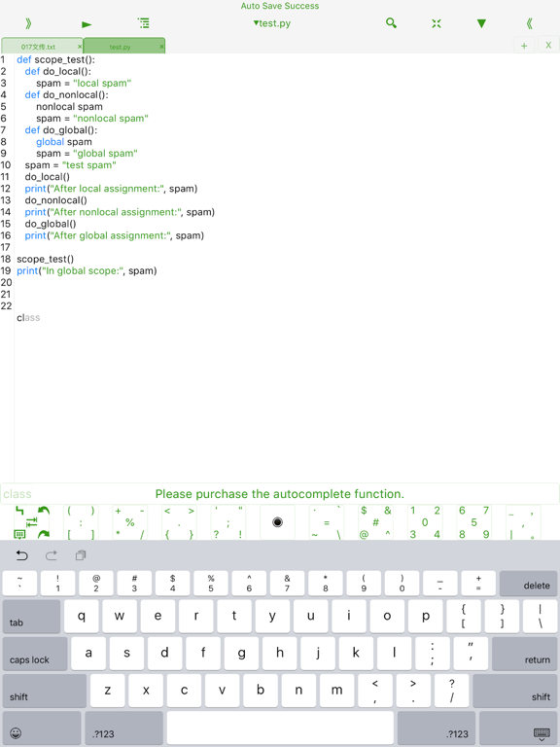The width and height of the screenshot is (560, 747).
Task: Tap the parentheses and brackets symbol pad
Action: (81, 522)
